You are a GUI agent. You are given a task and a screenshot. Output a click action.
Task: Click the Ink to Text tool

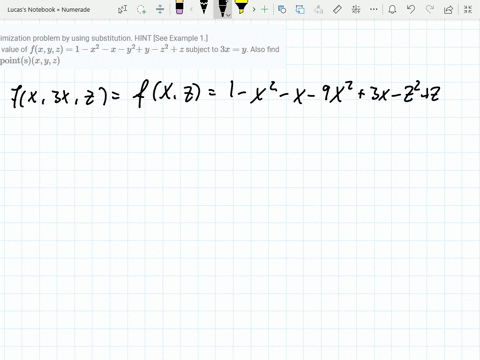pos(319,9)
